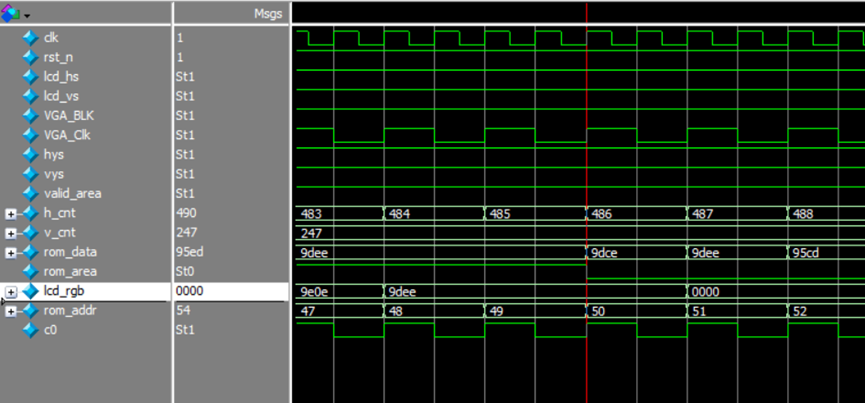The height and width of the screenshot is (403, 865).
Task: Click the 52 segment of rom_addr waveform
Action: (826, 311)
